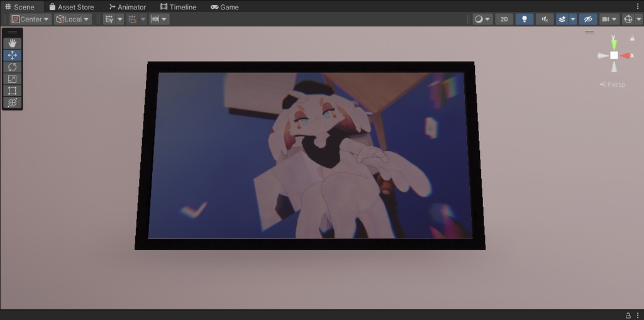Expand the Gizmos dropdown arrow
The width and height of the screenshot is (644, 320).
pos(638,19)
